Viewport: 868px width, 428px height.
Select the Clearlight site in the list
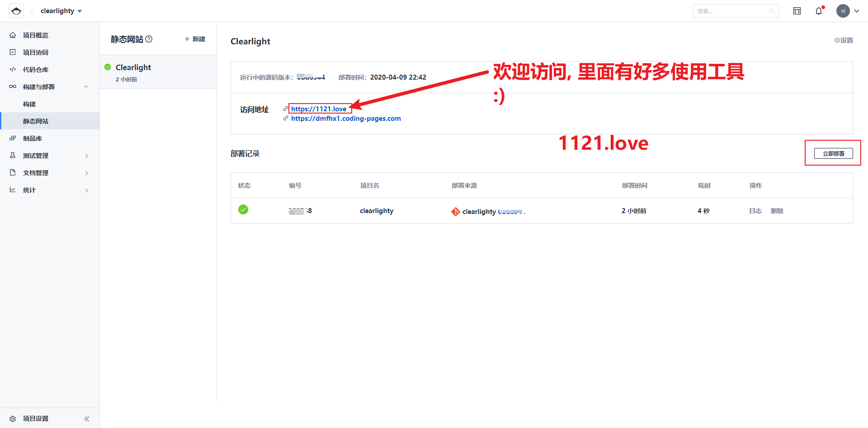[158, 72]
